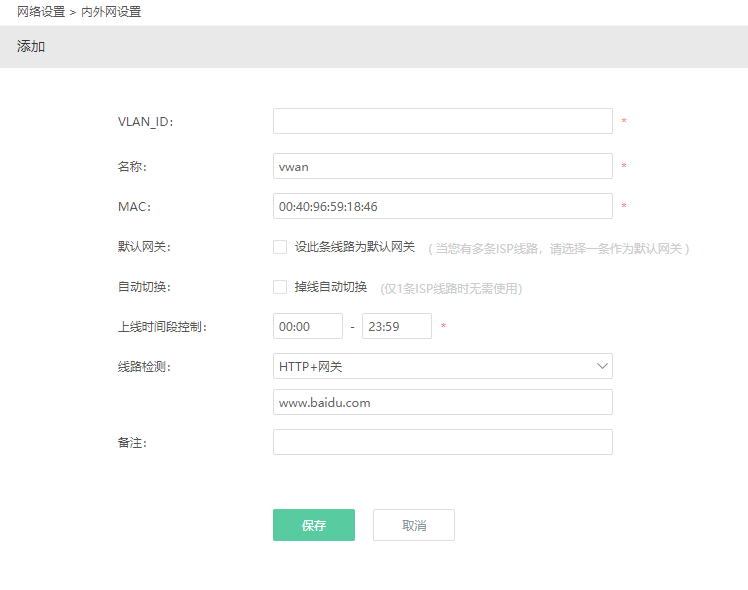The height and width of the screenshot is (590, 748).
Task: Click the MAC address input field
Action: [443, 206]
